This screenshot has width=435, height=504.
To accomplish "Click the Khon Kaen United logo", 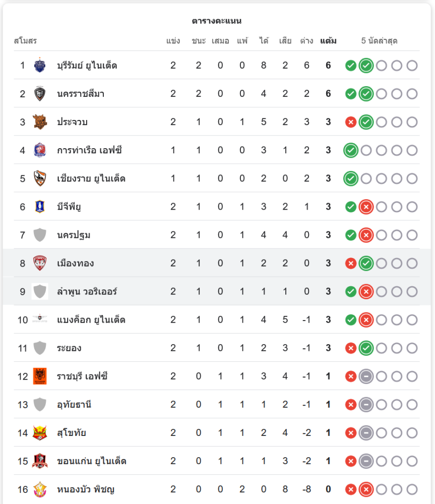I will (40, 461).
